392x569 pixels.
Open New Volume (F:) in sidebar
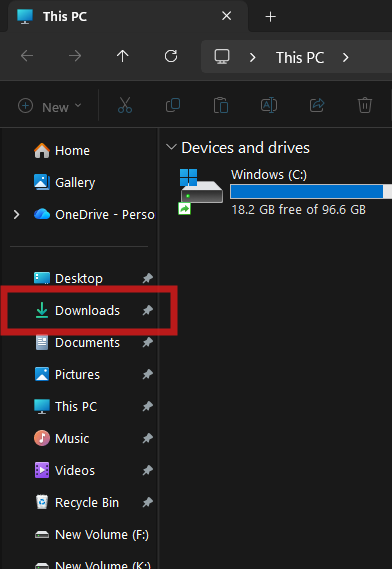(91, 535)
